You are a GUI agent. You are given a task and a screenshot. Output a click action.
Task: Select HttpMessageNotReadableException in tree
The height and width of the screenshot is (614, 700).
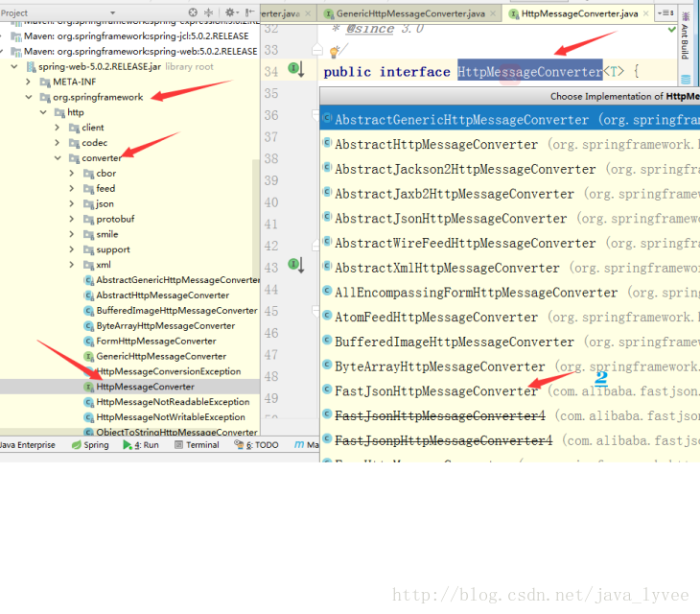click(173, 402)
